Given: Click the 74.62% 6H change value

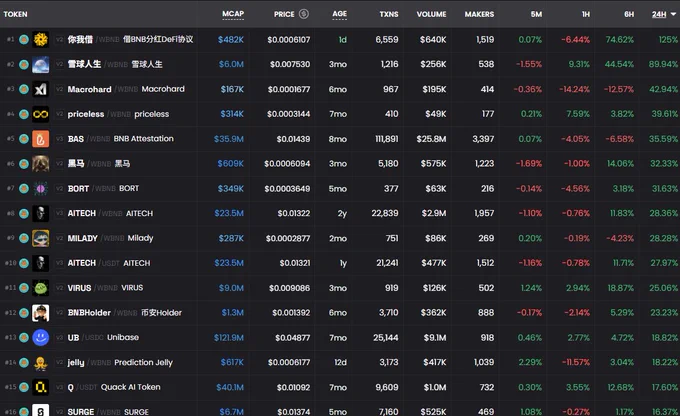Looking at the screenshot, I should pyautogui.click(x=619, y=39).
